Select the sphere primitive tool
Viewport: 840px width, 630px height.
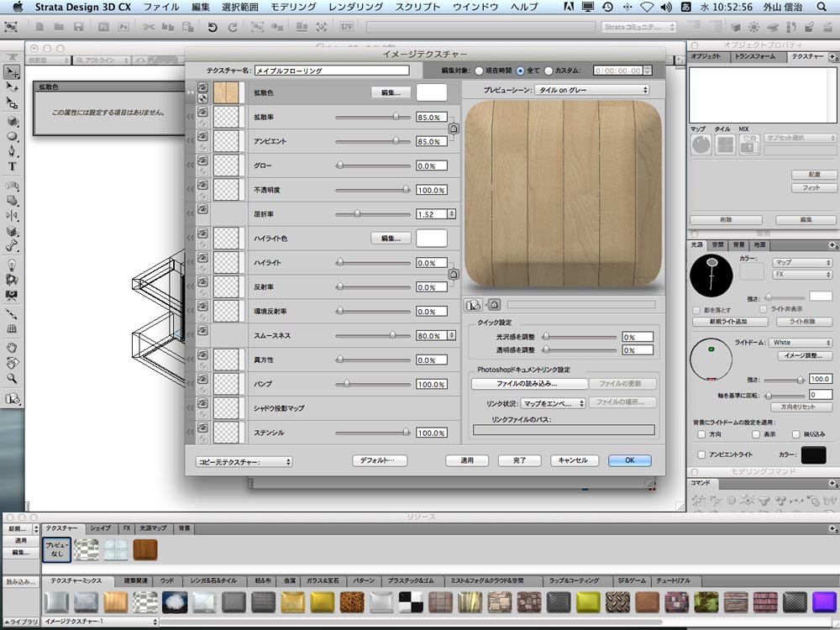tap(12, 136)
